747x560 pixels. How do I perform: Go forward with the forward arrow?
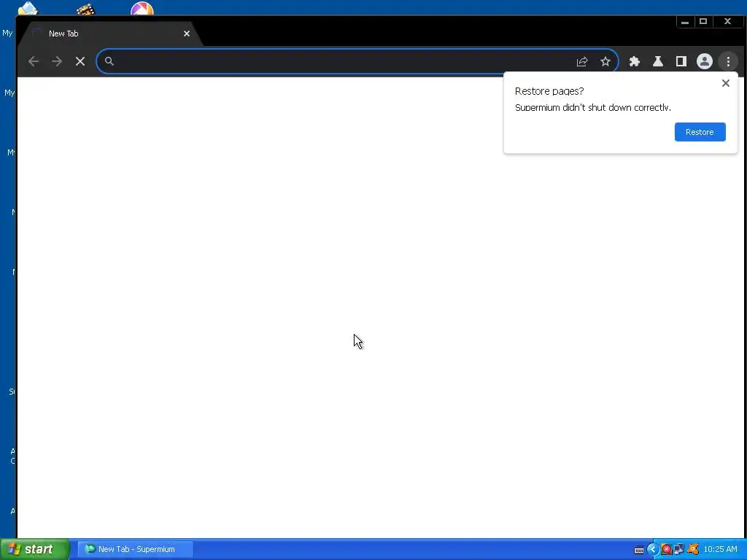click(57, 61)
